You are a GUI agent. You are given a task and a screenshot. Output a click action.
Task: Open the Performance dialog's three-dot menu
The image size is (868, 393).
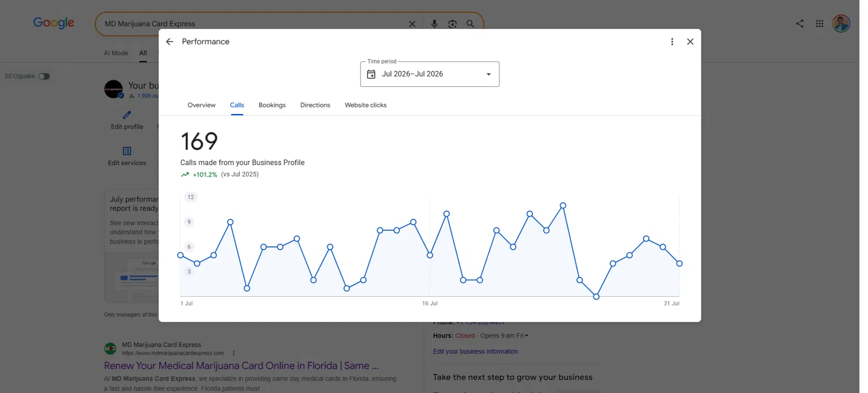click(672, 42)
